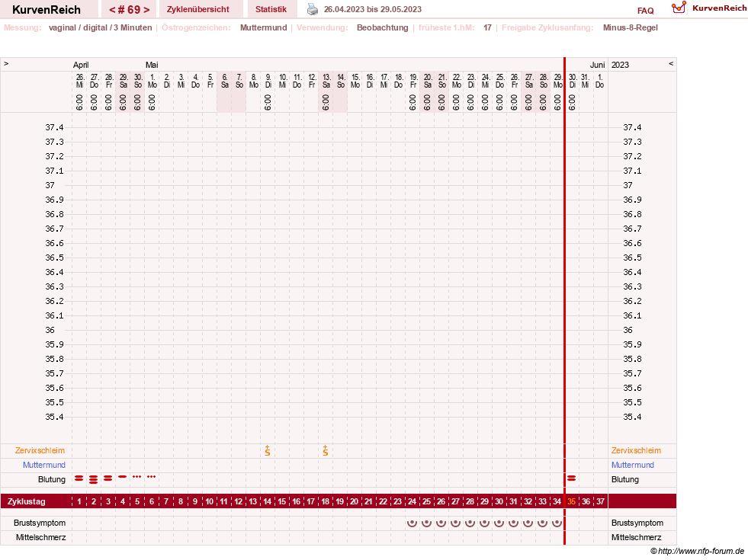The width and height of the screenshot is (748, 560).
Task: Click the 'Beobachtung' usage value
Action: (383, 27)
